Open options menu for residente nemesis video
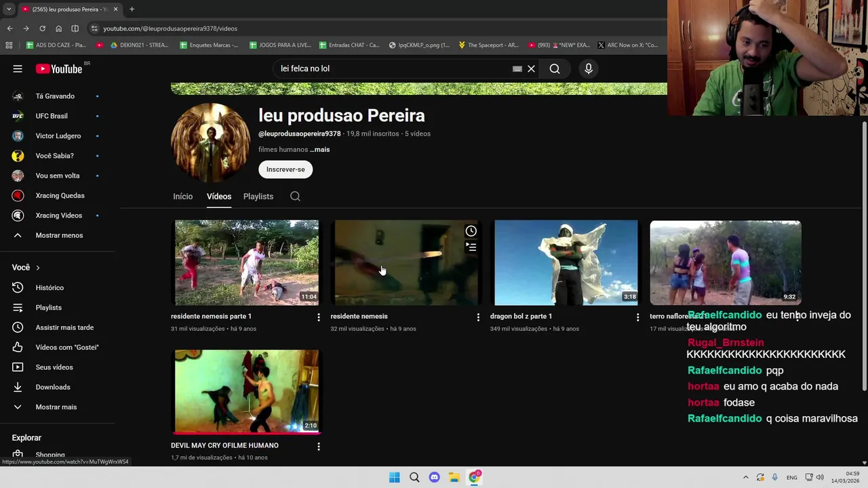The image size is (868, 488). click(478, 317)
